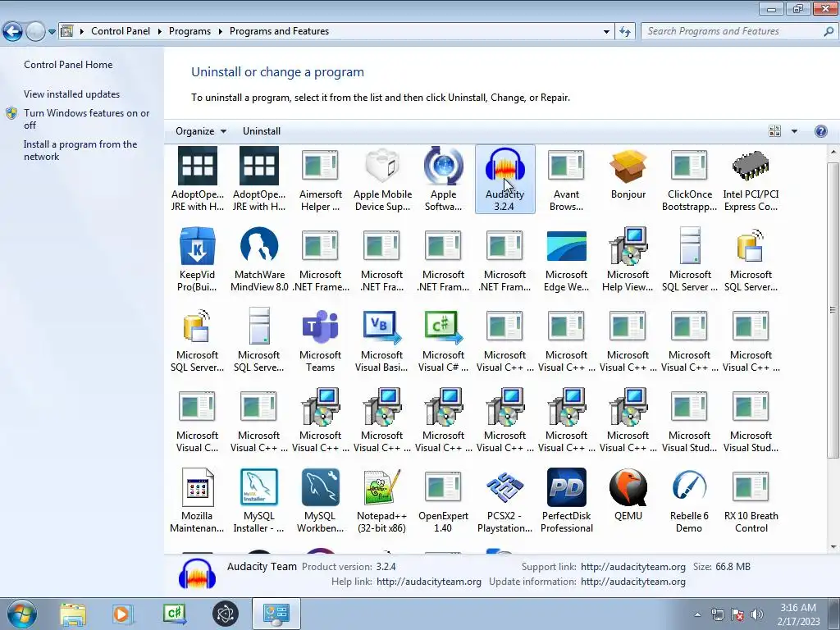Open the Organize dropdown menu
840x630 pixels.
201,131
